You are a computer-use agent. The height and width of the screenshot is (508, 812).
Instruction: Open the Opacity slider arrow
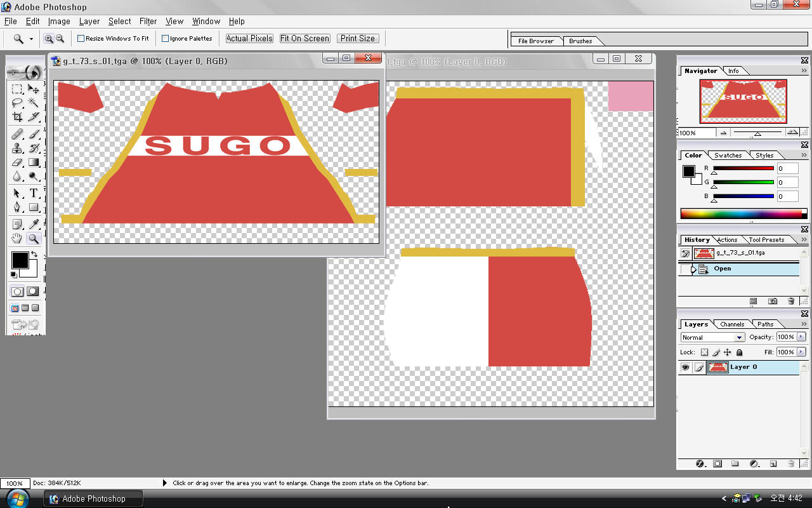point(801,337)
